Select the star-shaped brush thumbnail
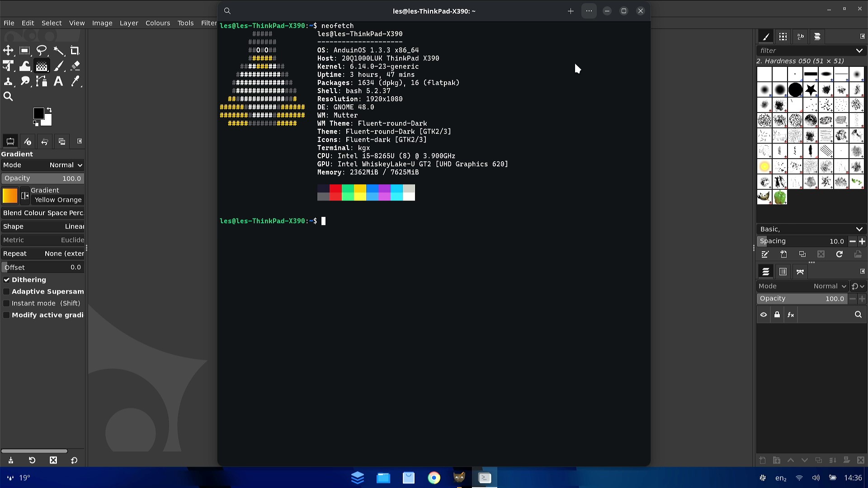This screenshot has height=488, width=868. pos(811,90)
